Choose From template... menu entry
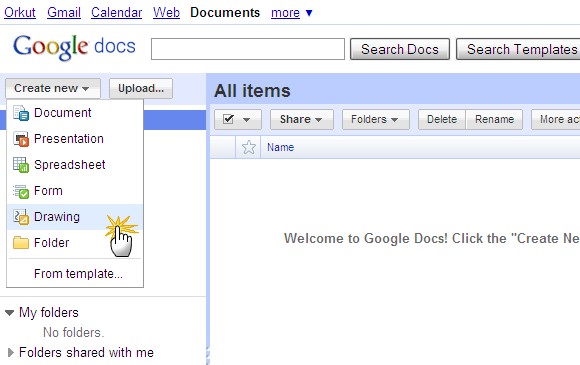The width and height of the screenshot is (580, 365). click(x=75, y=274)
